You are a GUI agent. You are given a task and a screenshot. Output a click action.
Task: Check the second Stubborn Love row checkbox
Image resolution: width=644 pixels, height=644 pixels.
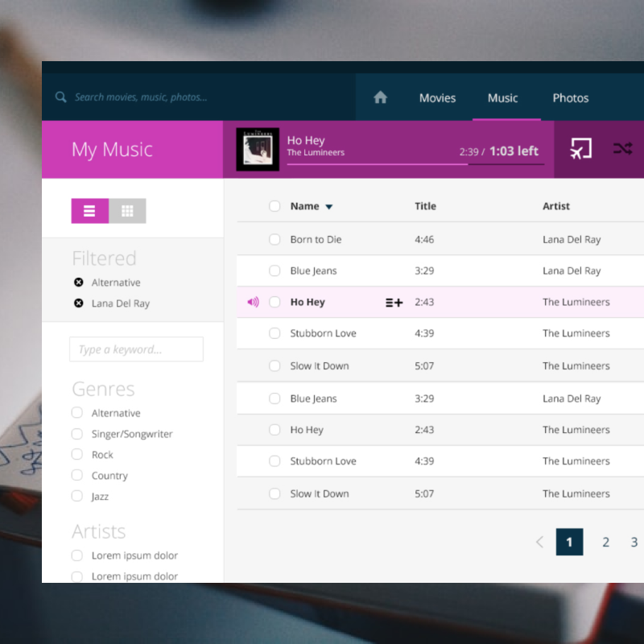tap(275, 460)
